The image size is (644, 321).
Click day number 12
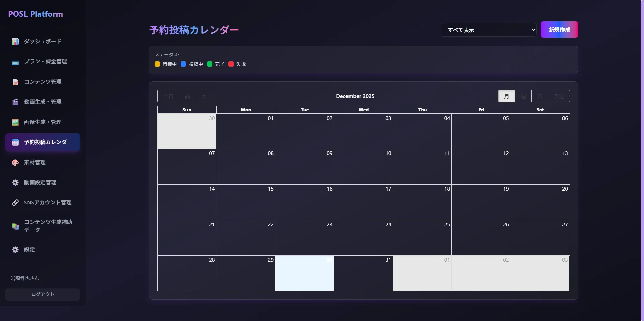coord(506,153)
